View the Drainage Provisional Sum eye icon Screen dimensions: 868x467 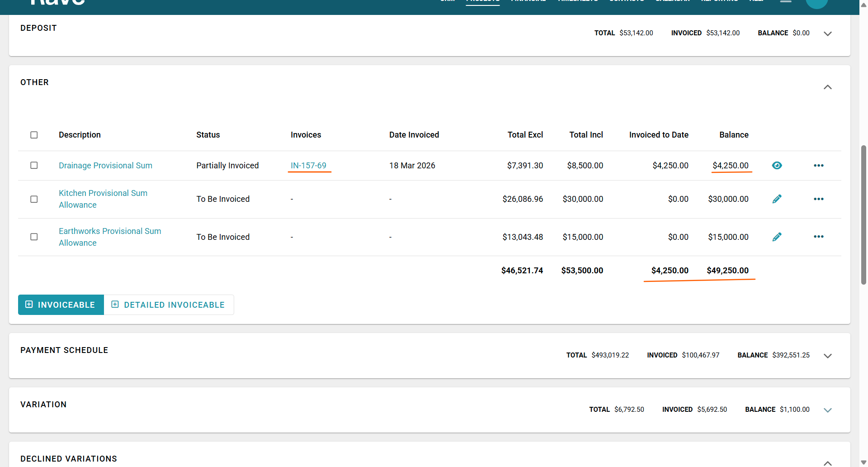click(x=777, y=166)
